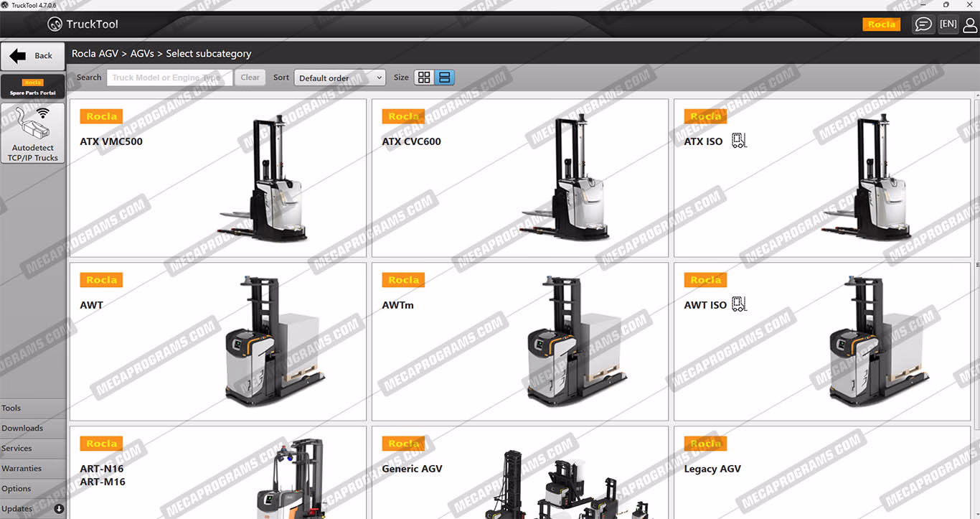This screenshot has width=980, height=519.
Task: Click Rocla badge on AWTm card
Action: 403,280
